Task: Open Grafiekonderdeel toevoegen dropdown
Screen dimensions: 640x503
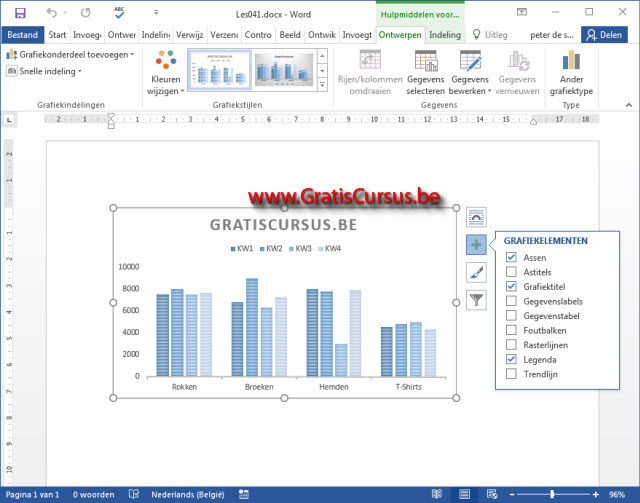Action: click(70, 54)
